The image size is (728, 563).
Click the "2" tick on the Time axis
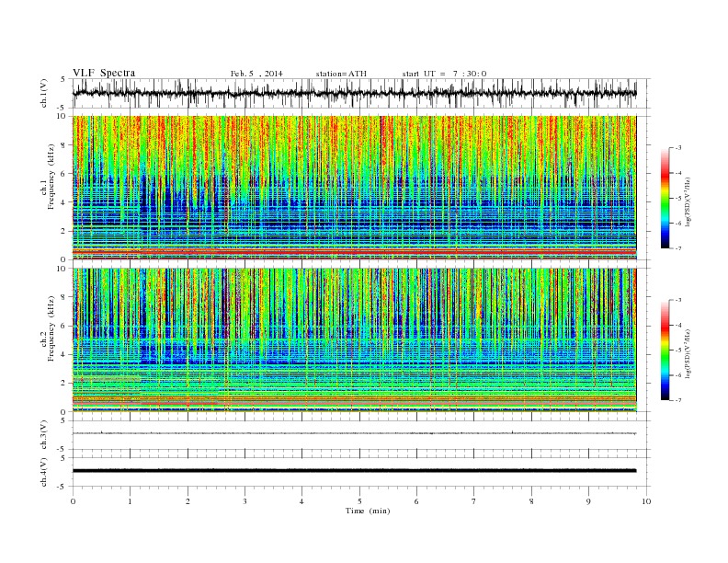188,501
